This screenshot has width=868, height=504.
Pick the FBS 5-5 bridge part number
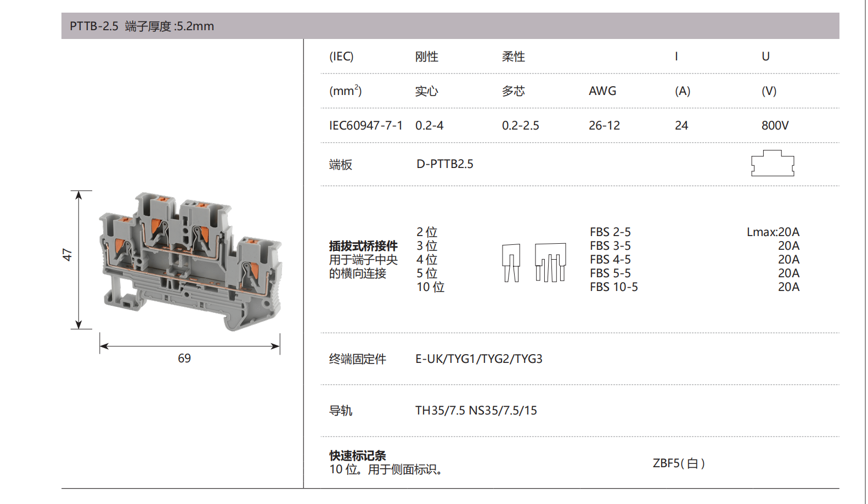click(610, 273)
